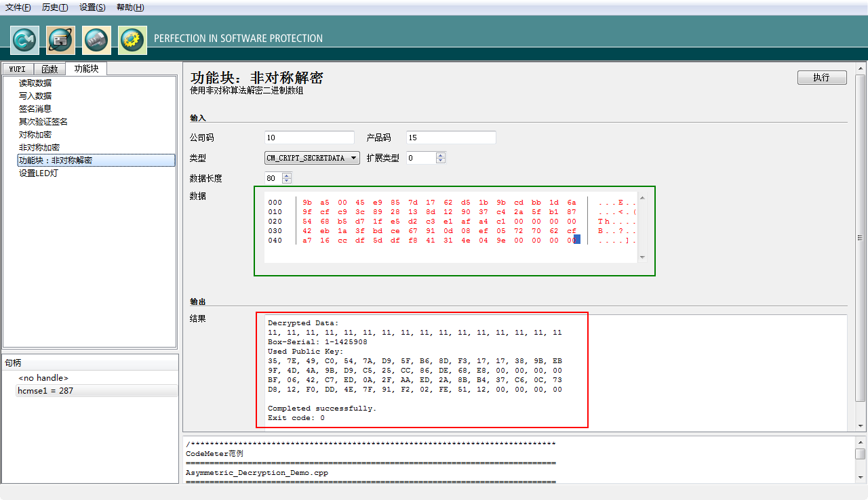
Task: Click hex byte 9b at offset 000
Action: pos(307,203)
